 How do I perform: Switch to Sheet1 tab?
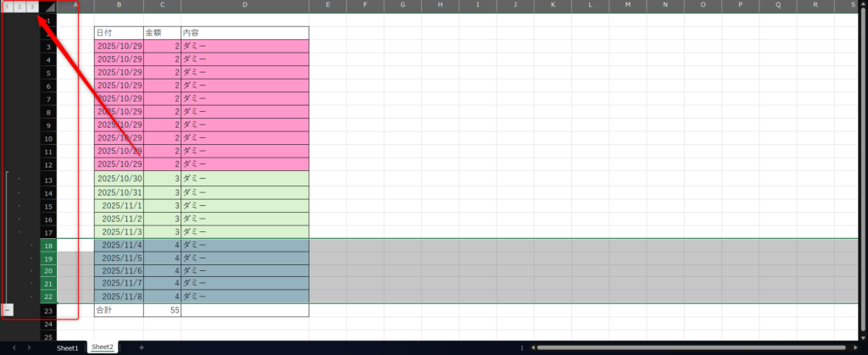coord(67,347)
